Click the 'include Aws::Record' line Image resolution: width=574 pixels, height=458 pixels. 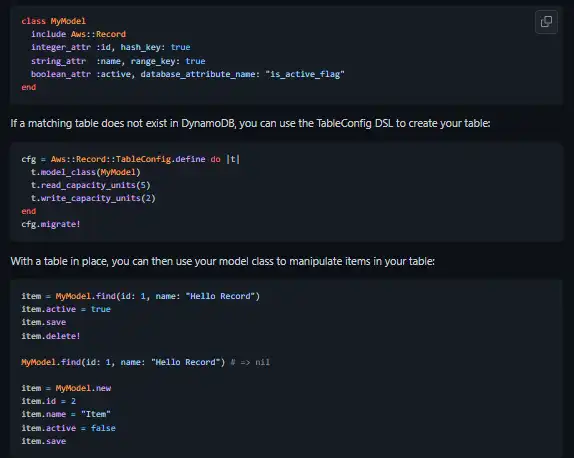[x=78, y=34]
